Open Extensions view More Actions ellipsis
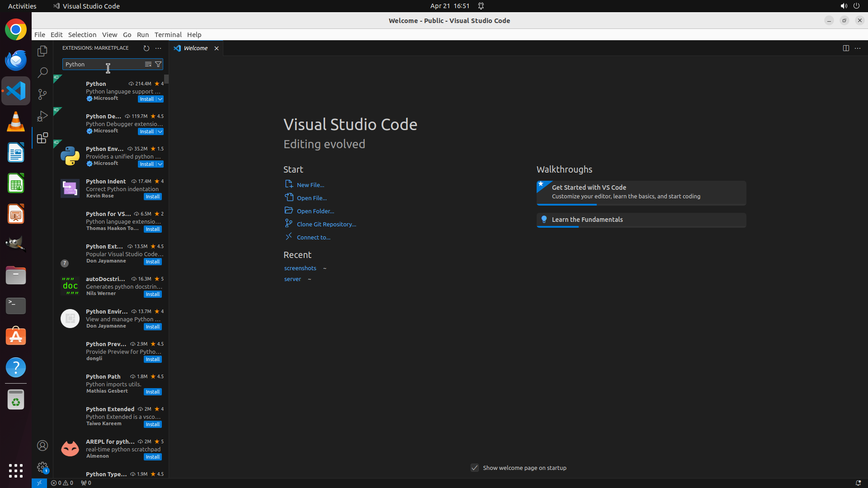This screenshot has width=868, height=488. click(x=158, y=48)
